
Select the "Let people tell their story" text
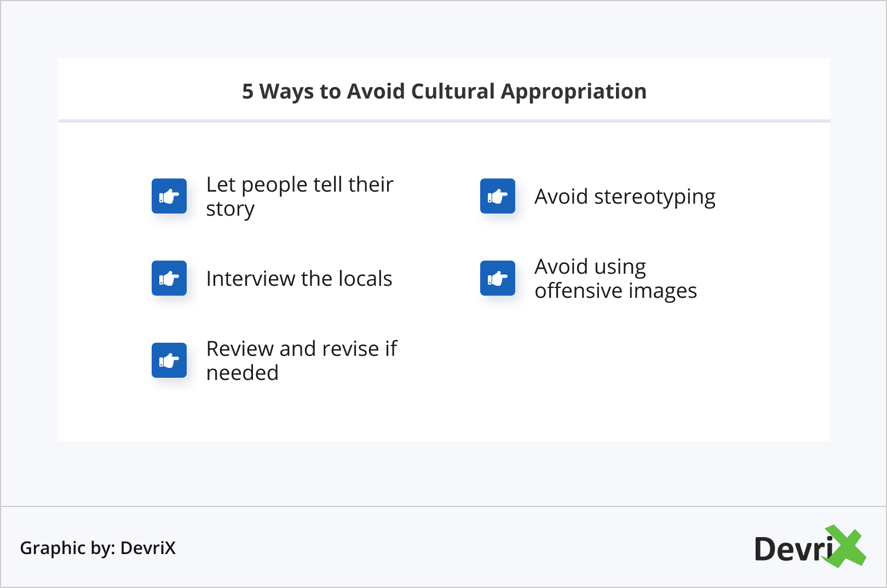coord(299,197)
